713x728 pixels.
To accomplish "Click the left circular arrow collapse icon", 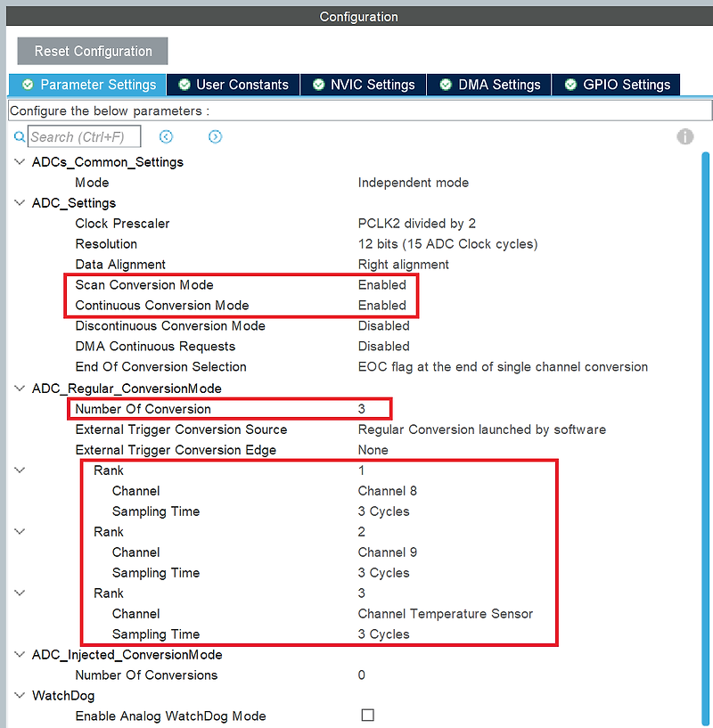I will pos(166,136).
